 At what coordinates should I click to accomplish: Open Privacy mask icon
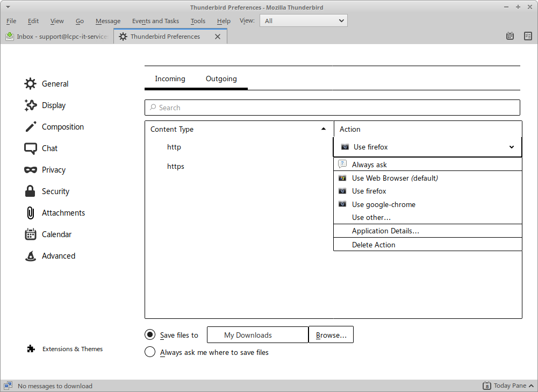(30, 170)
